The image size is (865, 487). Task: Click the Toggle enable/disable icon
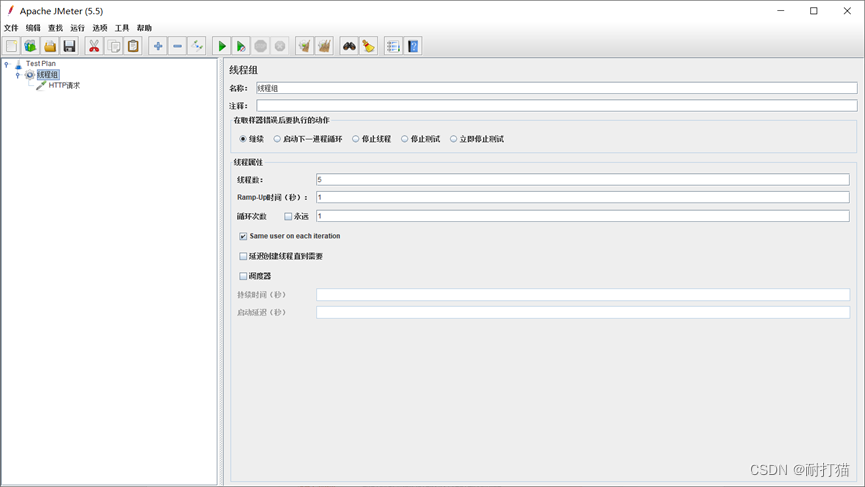[x=196, y=46]
